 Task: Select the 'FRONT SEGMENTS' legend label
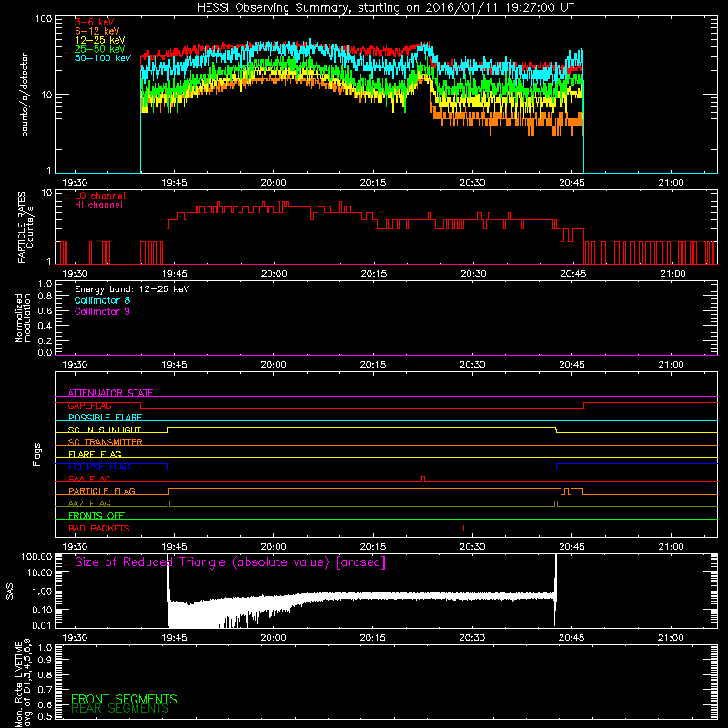[x=124, y=699]
